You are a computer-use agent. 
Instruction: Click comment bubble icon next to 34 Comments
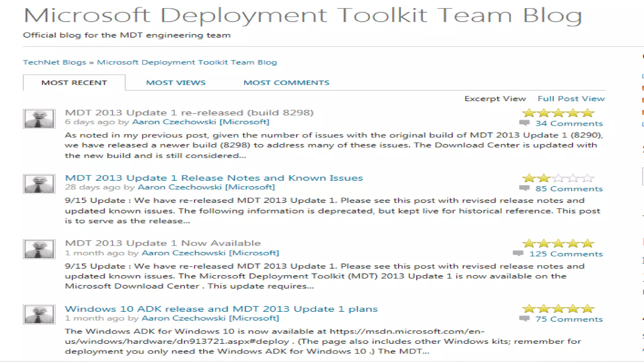[525, 123]
